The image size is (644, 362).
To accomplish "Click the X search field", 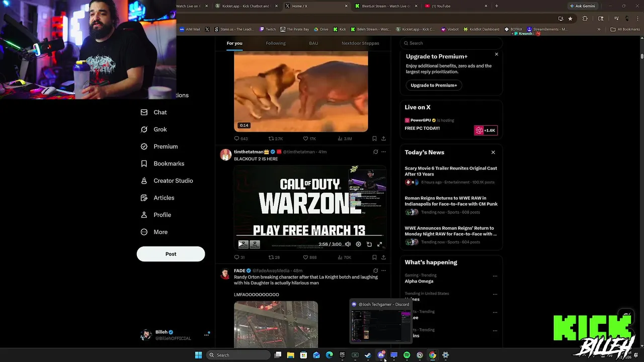I will click(451, 43).
